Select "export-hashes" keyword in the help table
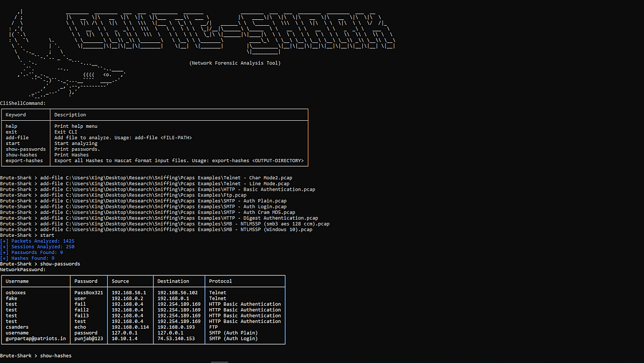644x363 pixels. [24, 161]
